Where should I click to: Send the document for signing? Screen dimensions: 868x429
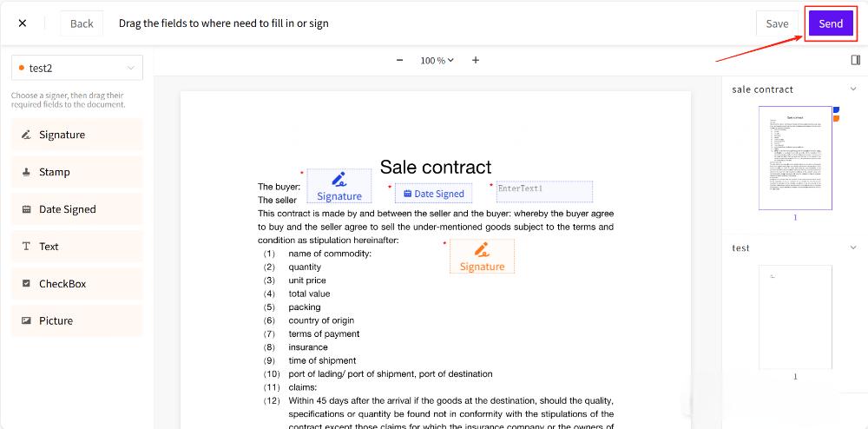[x=831, y=23]
